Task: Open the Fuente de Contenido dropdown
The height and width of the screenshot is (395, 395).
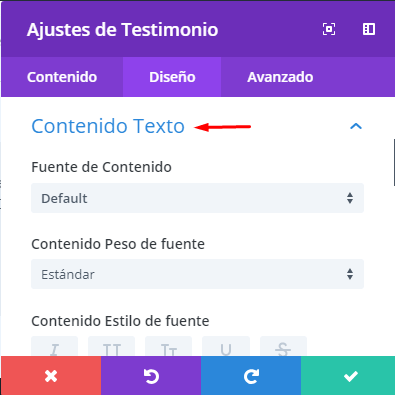Action: [197, 198]
